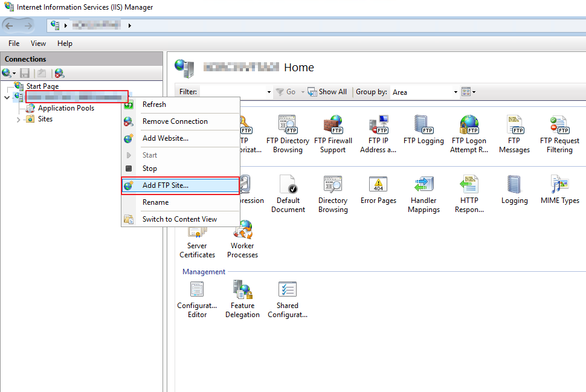586x392 pixels.
Task: Open MIME Types feature
Action: pos(559,190)
